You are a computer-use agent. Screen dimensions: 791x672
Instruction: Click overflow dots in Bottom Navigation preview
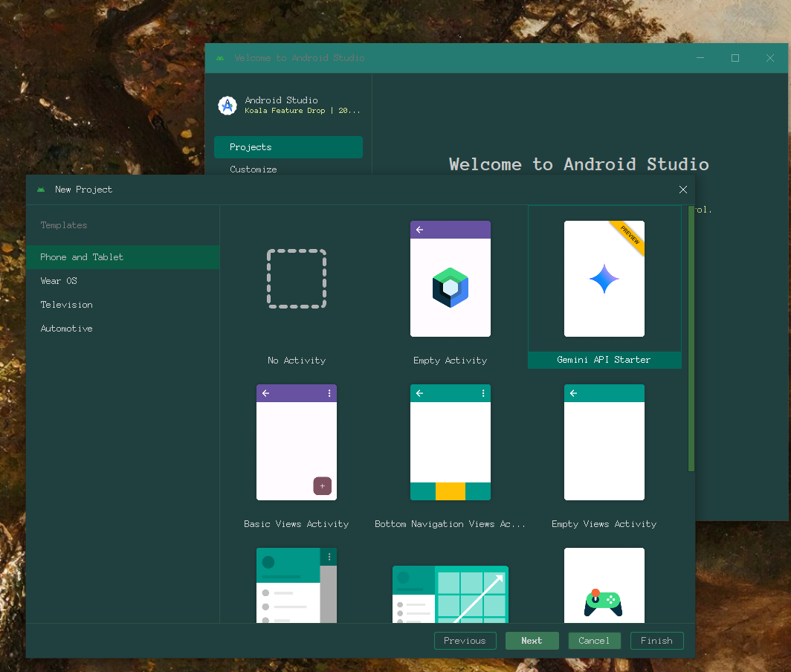[x=483, y=393]
